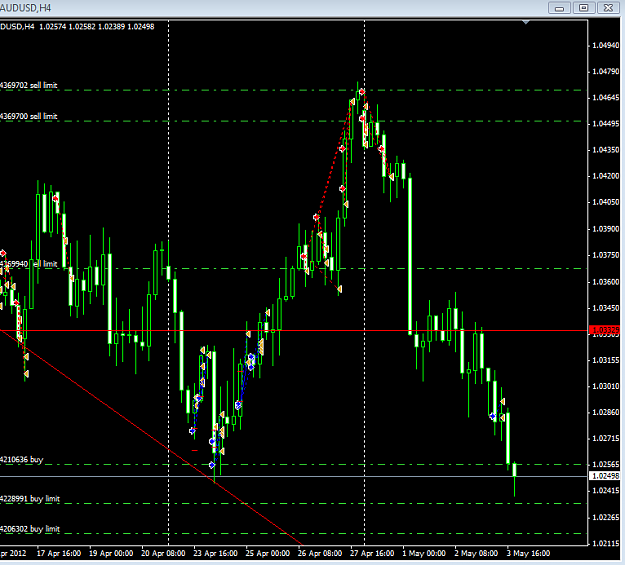Click the 1.04050 price scale label
The width and height of the screenshot is (625, 565).
tap(606, 202)
